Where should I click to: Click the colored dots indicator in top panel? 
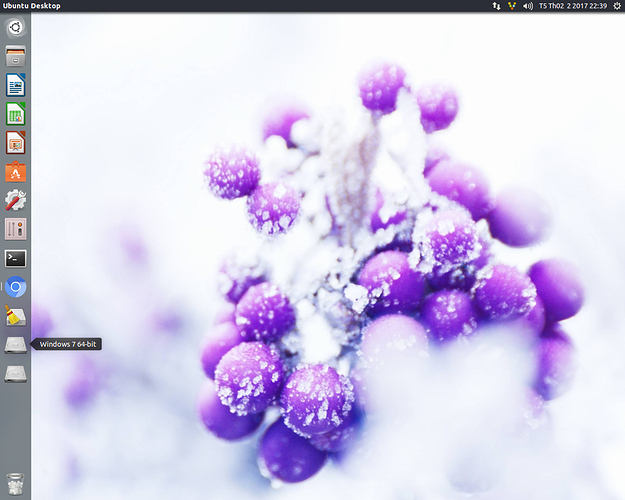[x=512, y=6]
